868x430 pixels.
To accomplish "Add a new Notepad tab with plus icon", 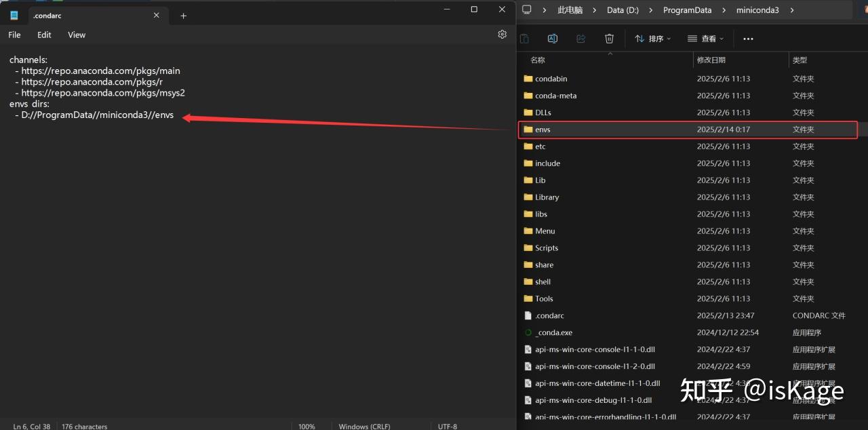I will pos(183,16).
